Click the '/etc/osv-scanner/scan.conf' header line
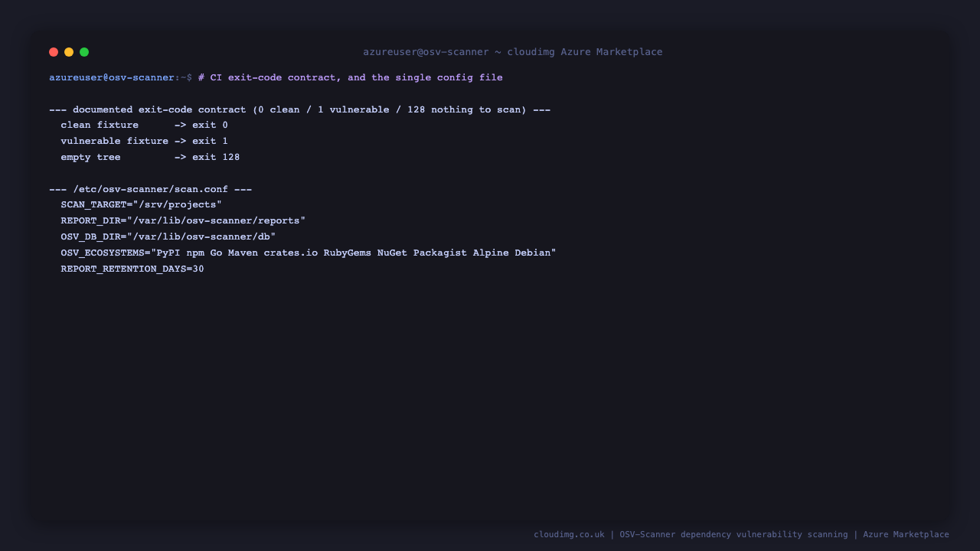This screenshot has width=980, height=551. 151,190
